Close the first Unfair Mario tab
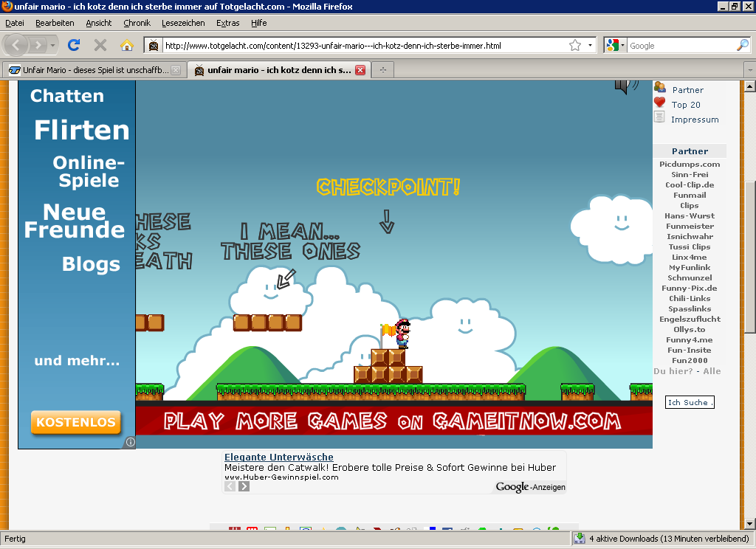This screenshot has width=756, height=549. [176, 70]
